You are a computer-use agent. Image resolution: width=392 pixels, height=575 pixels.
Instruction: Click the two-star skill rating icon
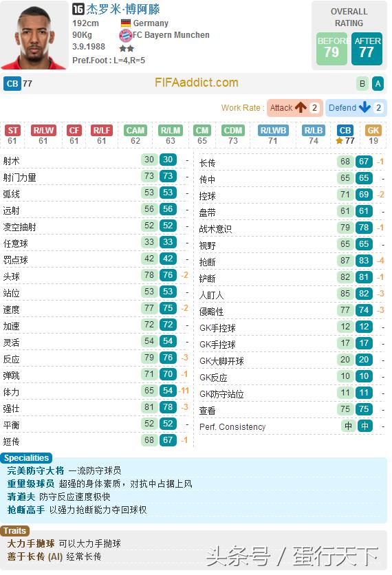127,48
